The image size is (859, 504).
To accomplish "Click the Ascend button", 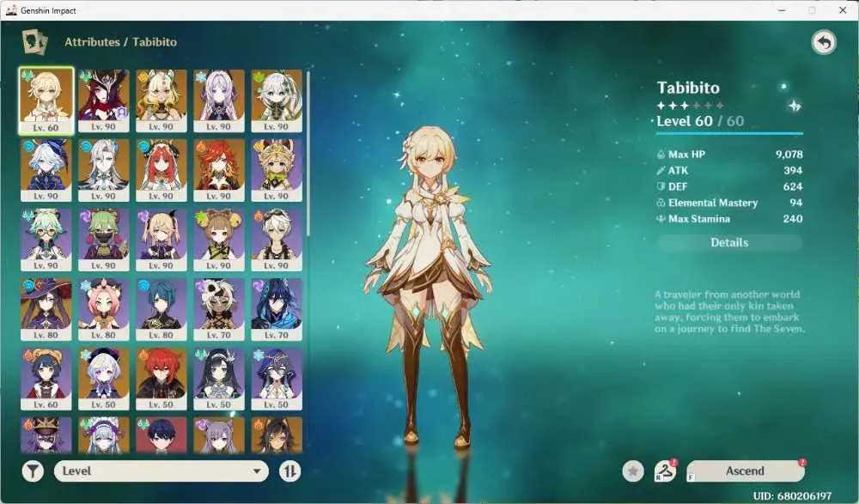I will [x=745, y=471].
